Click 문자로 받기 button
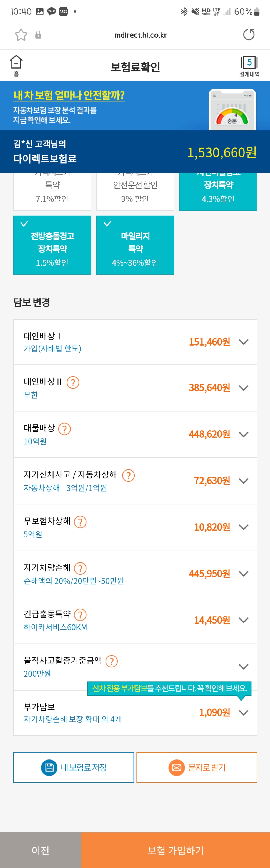The width and height of the screenshot is (270, 868). coord(197,767)
